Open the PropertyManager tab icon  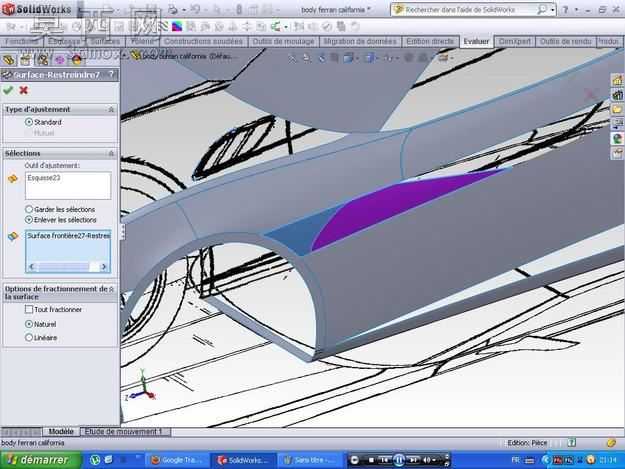26,60
